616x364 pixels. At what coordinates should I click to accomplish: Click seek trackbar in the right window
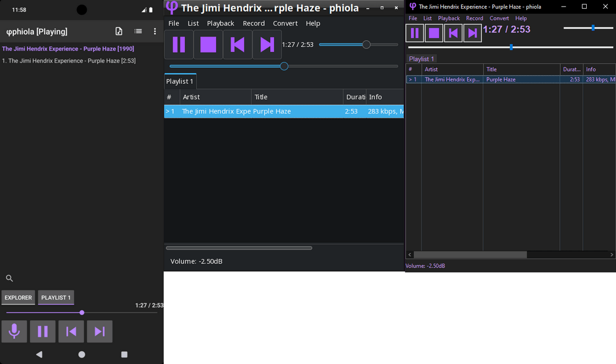point(511,47)
